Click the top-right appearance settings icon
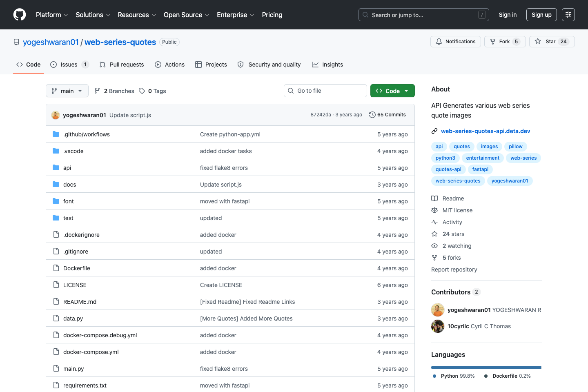Screen dimensions: 588x392 pyautogui.click(x=568, y=15)
